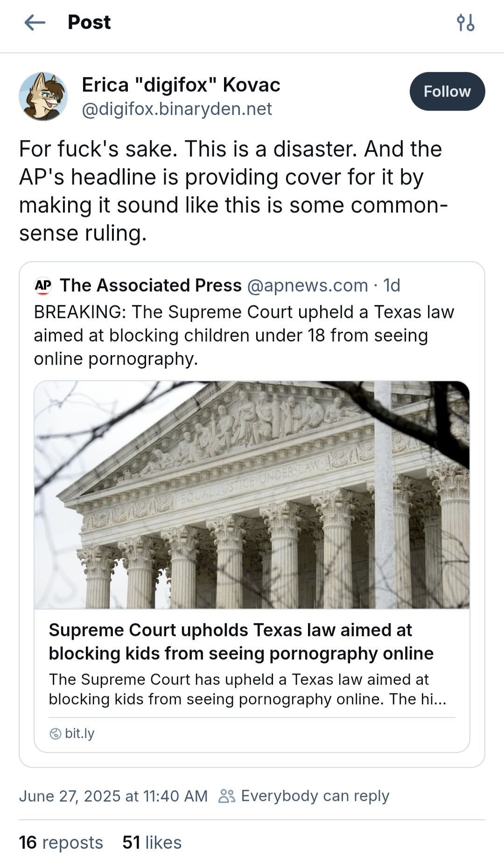Tap the June 27, 2025 post date
Screen dimensions: 504x865
113,796
